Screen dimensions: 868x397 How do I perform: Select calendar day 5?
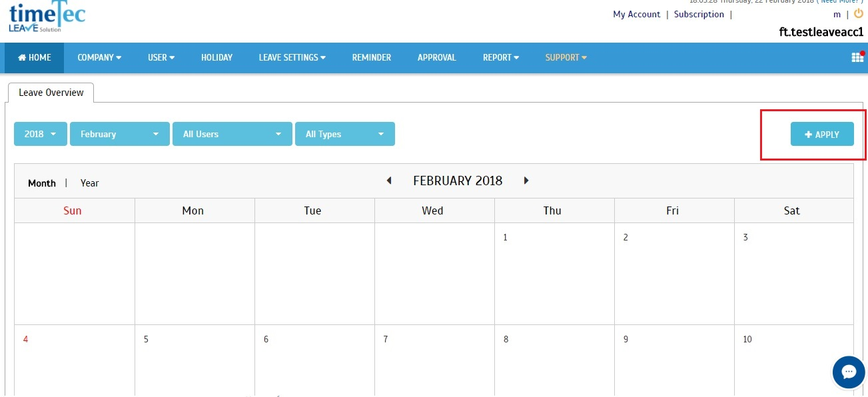click(x=195, y=360)
